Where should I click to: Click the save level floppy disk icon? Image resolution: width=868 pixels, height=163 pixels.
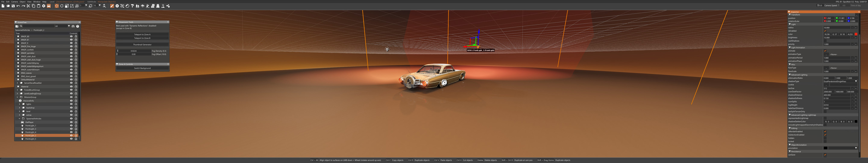point(13,6)
